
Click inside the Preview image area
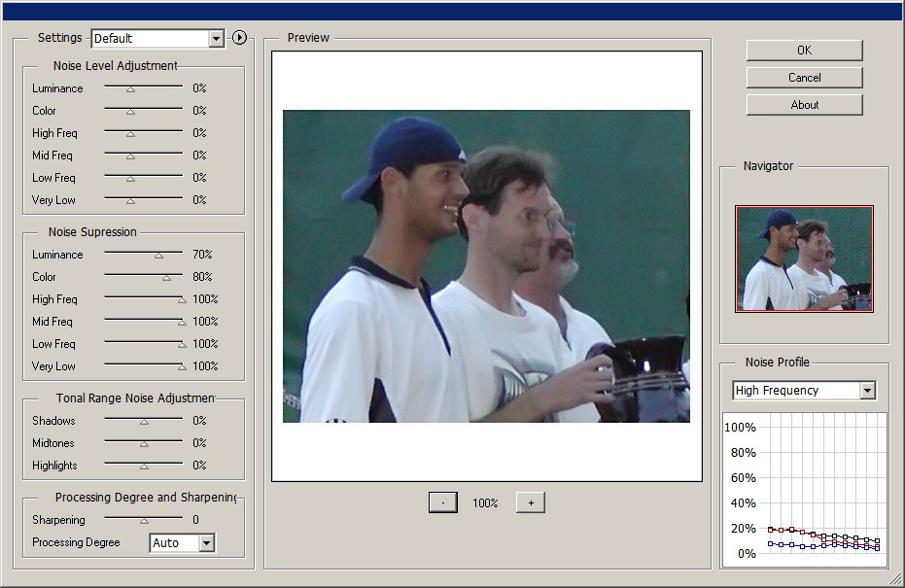click(x=486, y=266)
